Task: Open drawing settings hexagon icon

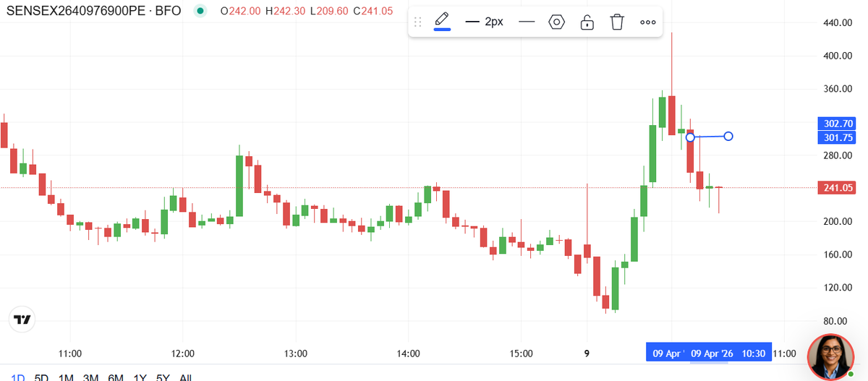Action: coord(556,22)
